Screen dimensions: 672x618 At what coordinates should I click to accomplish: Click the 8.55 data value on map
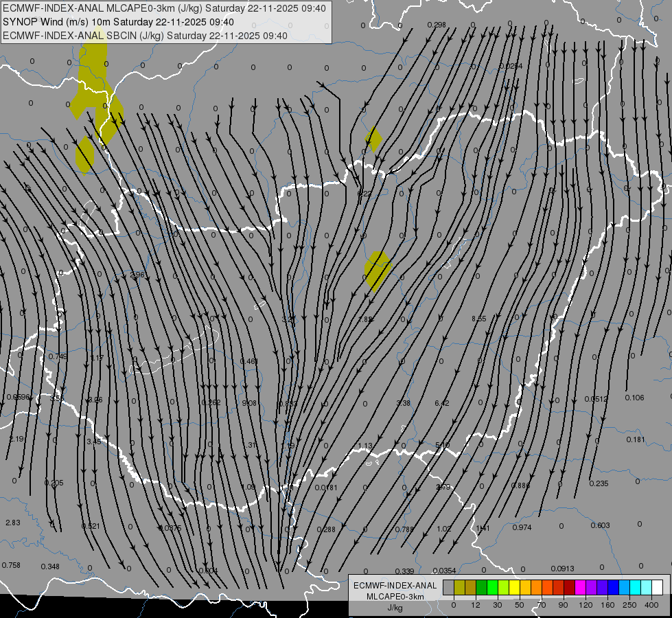coord(478,319)
